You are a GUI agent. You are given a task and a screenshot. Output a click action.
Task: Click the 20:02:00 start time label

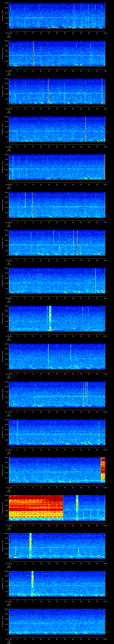9,71
